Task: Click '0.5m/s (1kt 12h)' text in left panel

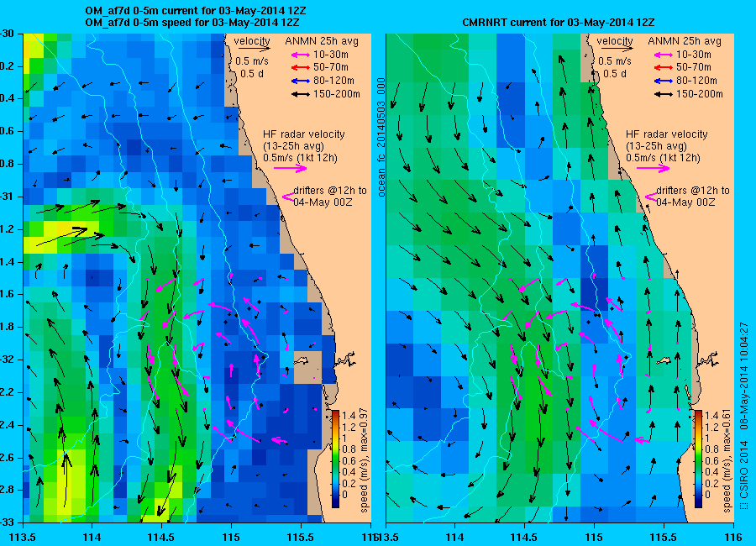Action: click(301, 158)
